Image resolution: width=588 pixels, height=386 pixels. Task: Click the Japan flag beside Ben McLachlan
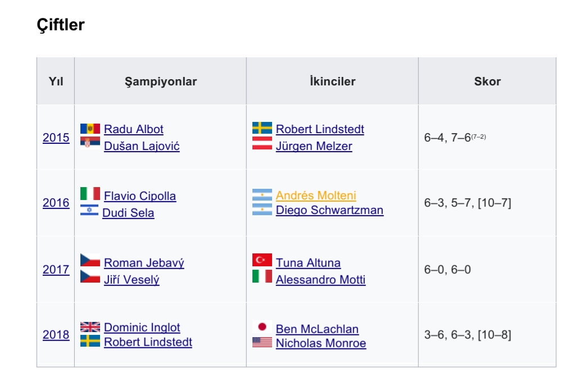[262, 327]
